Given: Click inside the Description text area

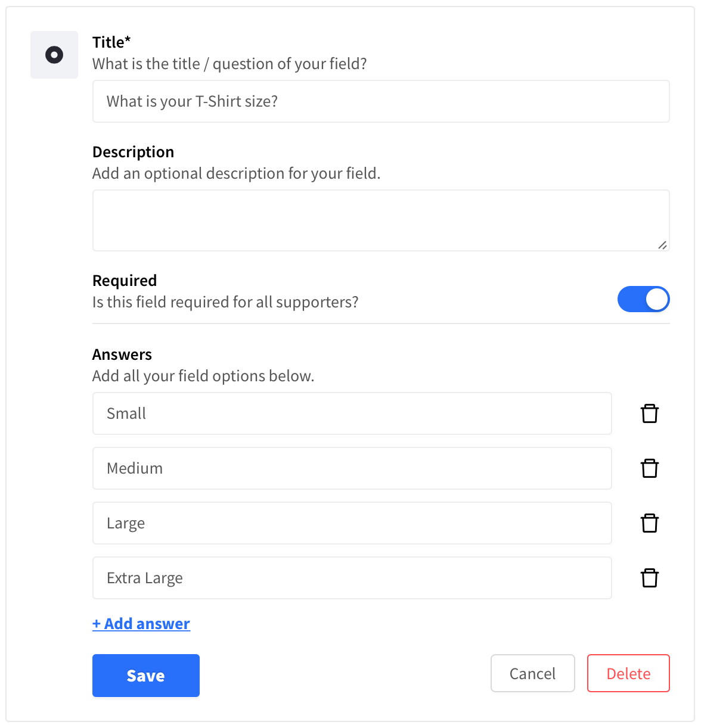Looking at the screenshot, I should point(381,220).
